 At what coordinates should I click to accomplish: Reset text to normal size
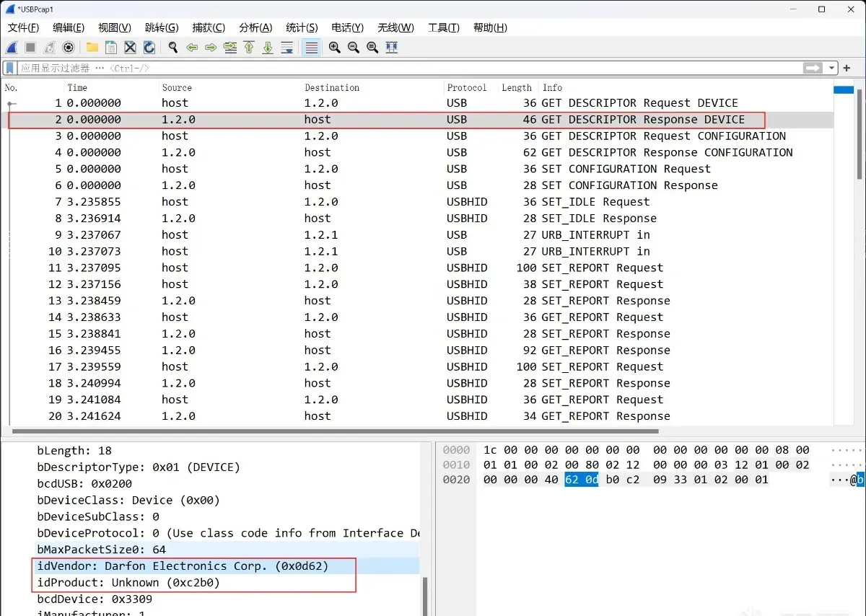pyautogui.click(x=372, y=48)
